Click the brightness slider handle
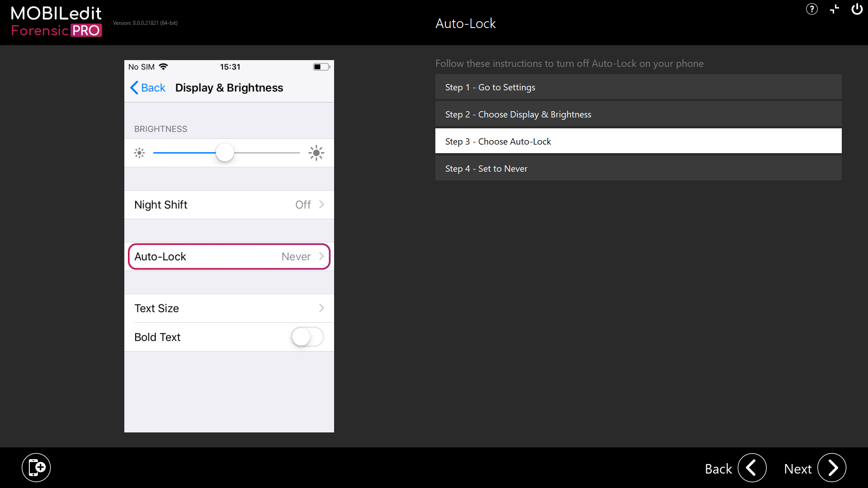This screenshot has width=868, height=488. click(x=225, y=153)
